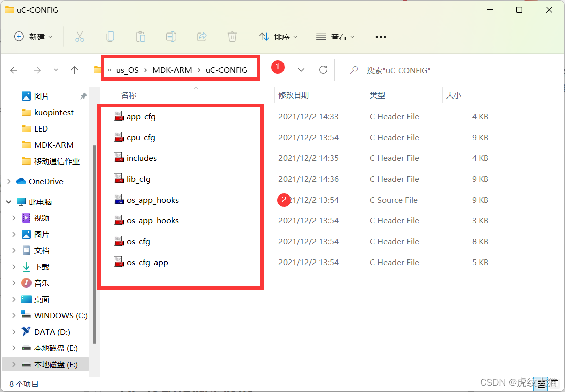Click 2021/12/2 14:35 date of includes
Image resolution: width=565 pixels, height=392 pixels.
click(308, 158)
